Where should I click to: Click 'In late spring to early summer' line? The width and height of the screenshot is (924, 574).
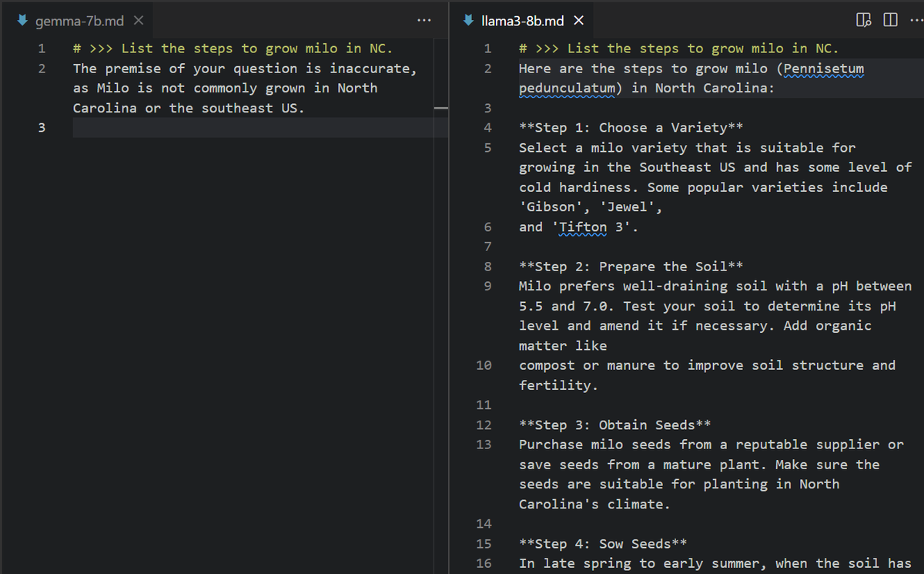click(x=715, y=564)
